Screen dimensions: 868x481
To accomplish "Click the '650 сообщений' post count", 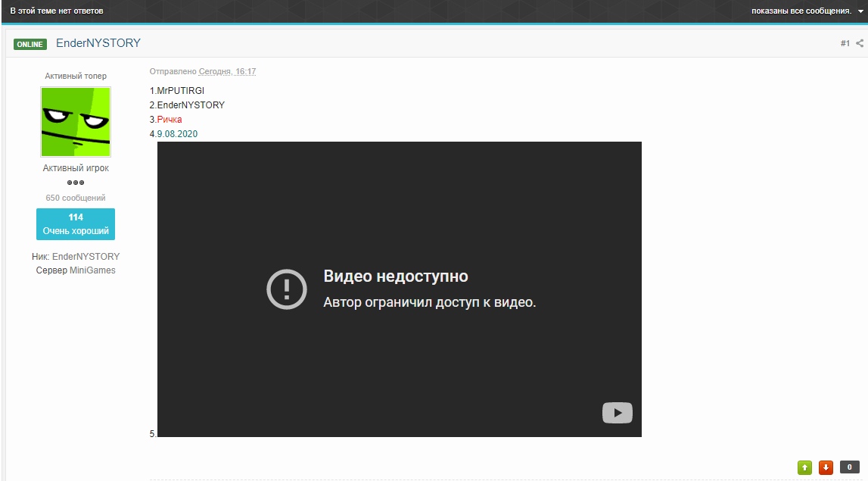I will pyautogui.click(x=76, y=198).
